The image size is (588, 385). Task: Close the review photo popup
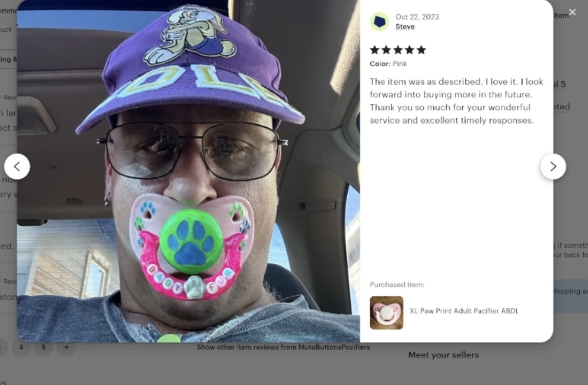[572, 12]
